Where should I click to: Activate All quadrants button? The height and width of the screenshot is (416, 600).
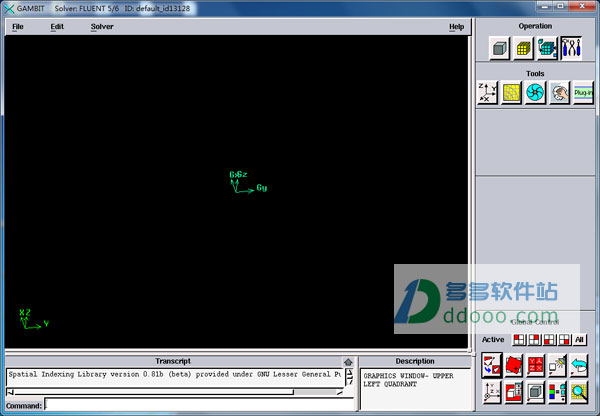tap(579, 339)
